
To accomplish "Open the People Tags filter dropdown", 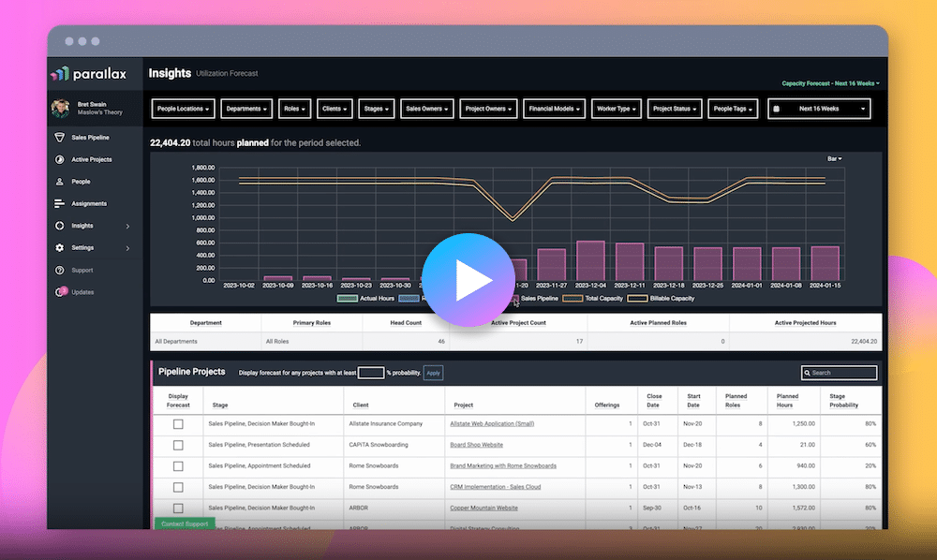I will [x=733, y=109].
